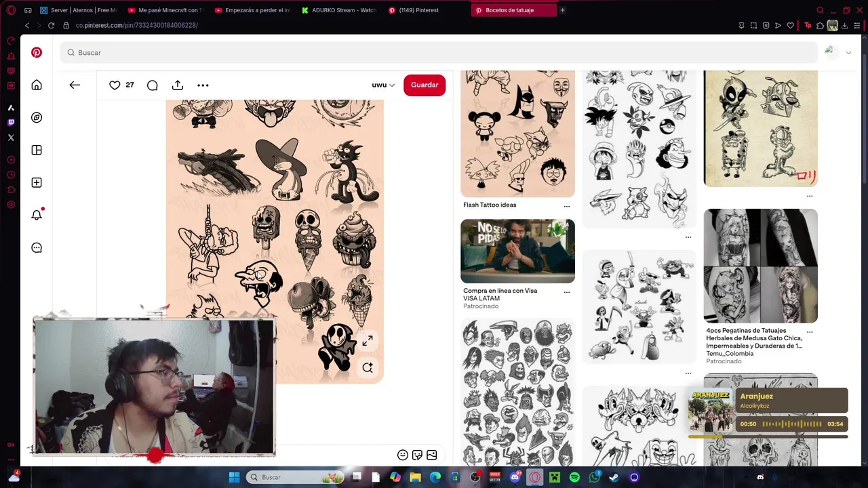Open emoji picker in comment bar
Screen dimensions: 868x488
coord(403,455)
